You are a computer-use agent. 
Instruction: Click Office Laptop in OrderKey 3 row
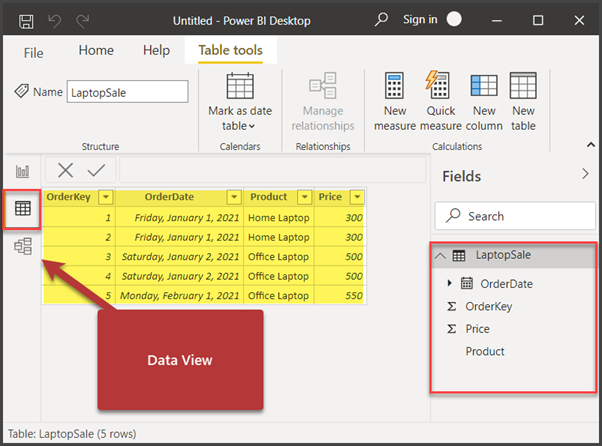click(x=279, y=256)
